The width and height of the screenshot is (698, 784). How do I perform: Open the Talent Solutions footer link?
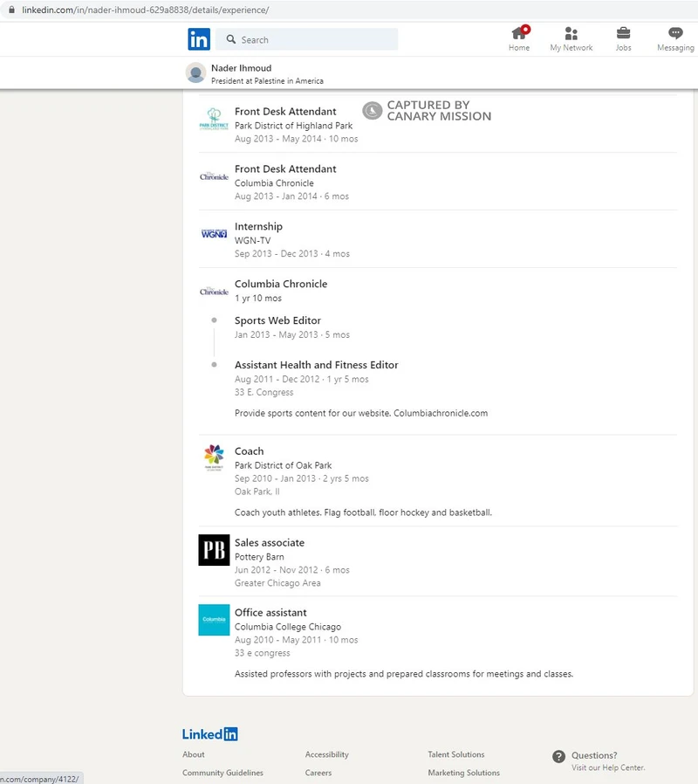coord(456,754)
